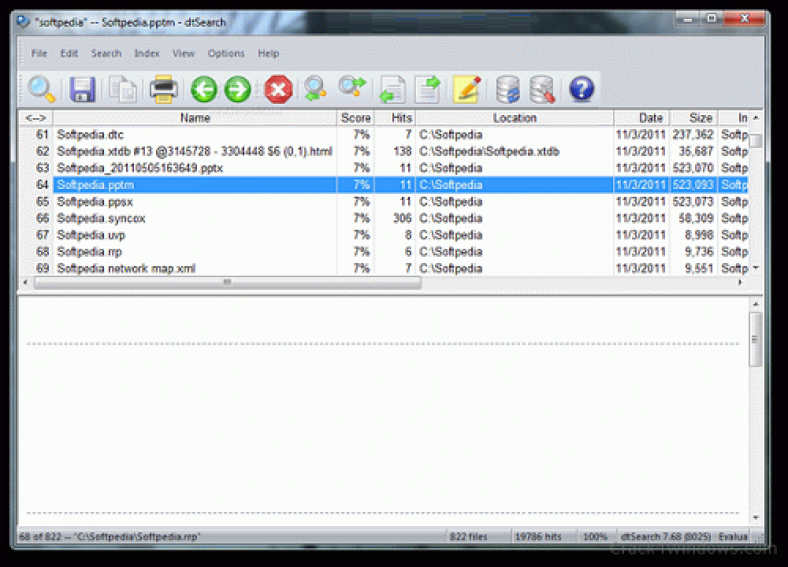788x567 pixels.
Task: Sort results by Score column header
Action: (355, 118)
